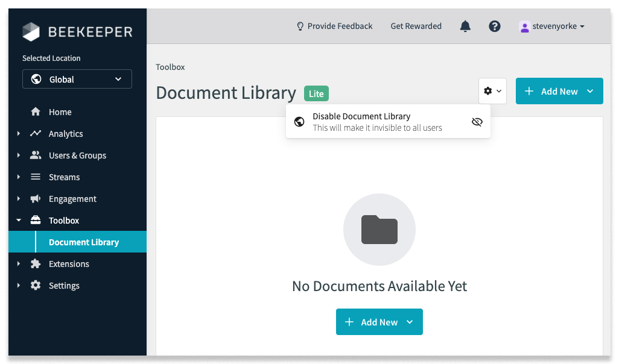
Task: Open the Global location dropdown
Action: pos(77,79)
